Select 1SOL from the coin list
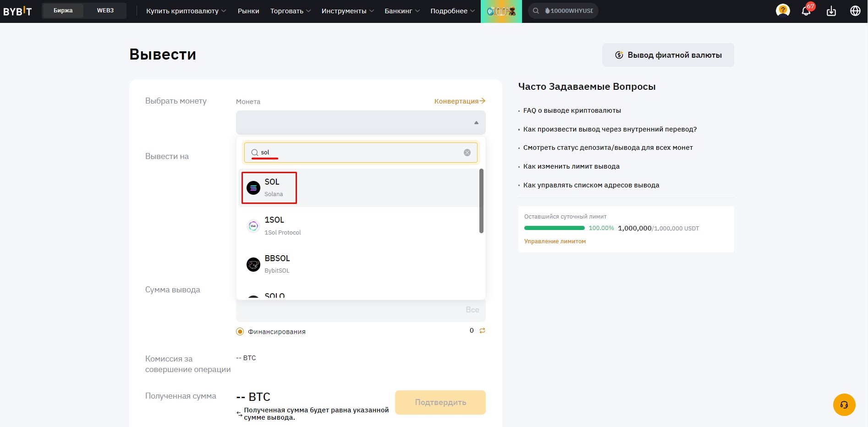 point(358,226)
